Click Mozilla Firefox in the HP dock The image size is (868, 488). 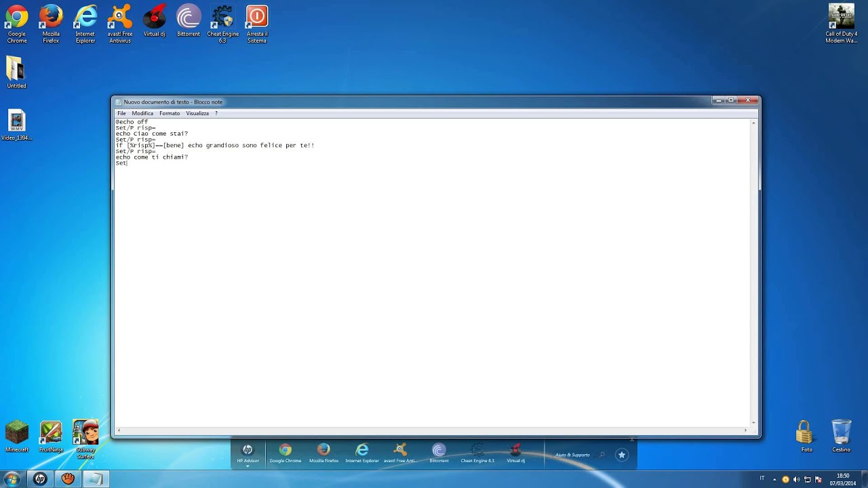323,453
